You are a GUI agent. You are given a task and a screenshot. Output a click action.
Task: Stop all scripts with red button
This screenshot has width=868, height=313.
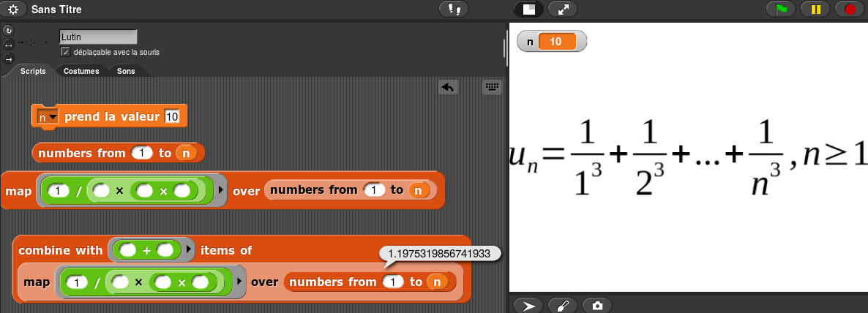850,10
